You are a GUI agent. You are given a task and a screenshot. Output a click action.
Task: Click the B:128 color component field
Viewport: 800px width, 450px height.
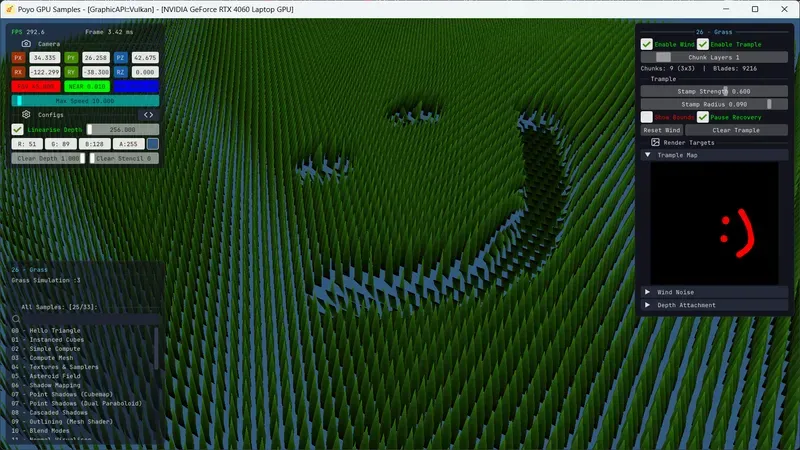94,144
